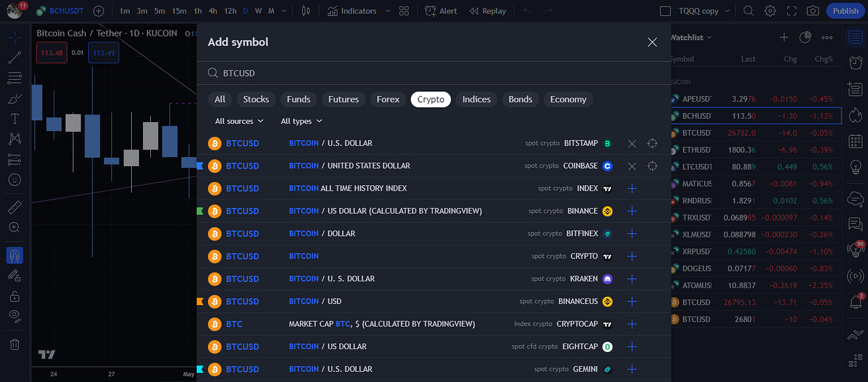
Task: Add KRAKEN BTCUSD with plus icon
Action: pyautogui.click(x=633, y=279)
